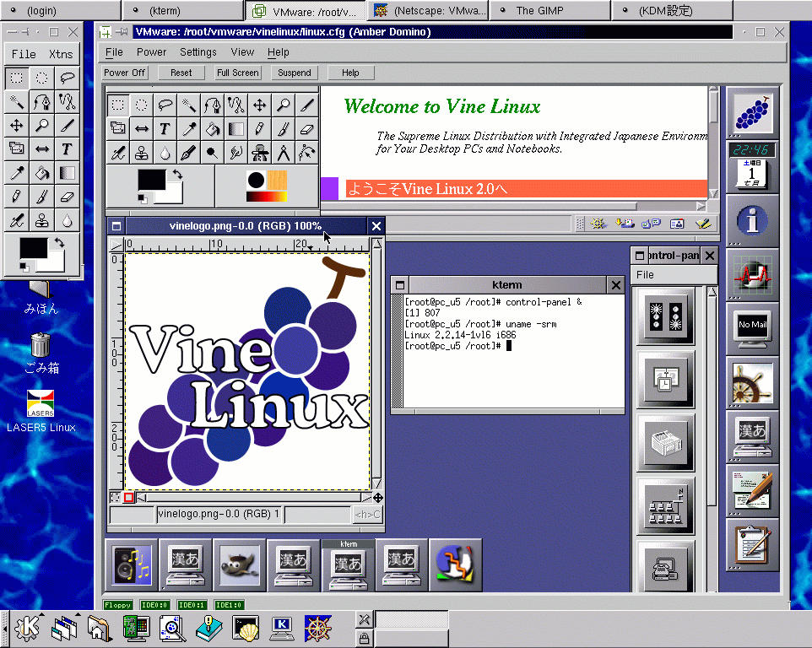Screen dimensions: 812x648
Task: Click the Suspend button in VMware
Action: [x=294, y=73]
